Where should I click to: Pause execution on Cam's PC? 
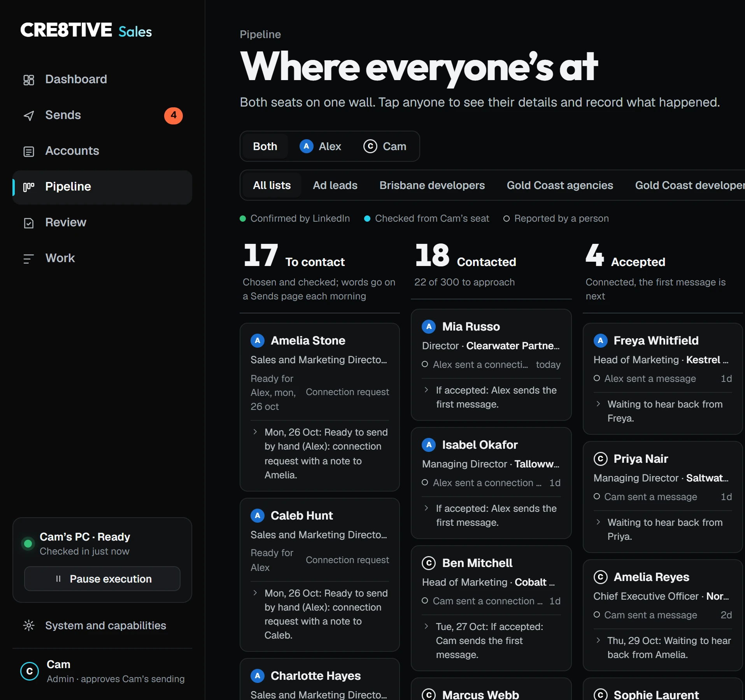102,579
